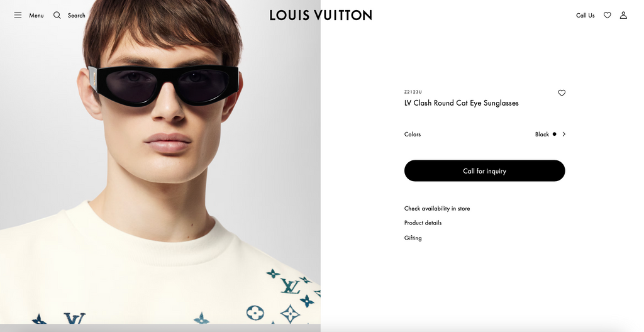Open the hamburger Menu icon

tap(18, 15)
